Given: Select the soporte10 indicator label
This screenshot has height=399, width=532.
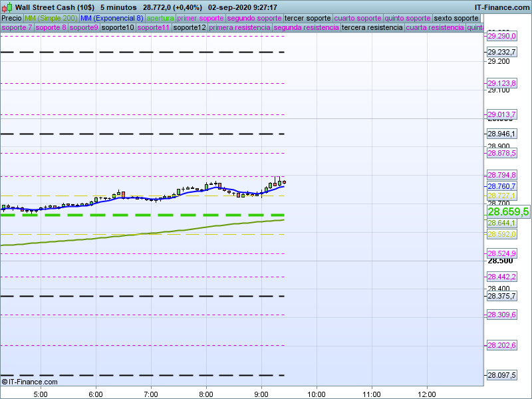Looking at the screenshot, I should pyautogui.click(x=118, y=28).
